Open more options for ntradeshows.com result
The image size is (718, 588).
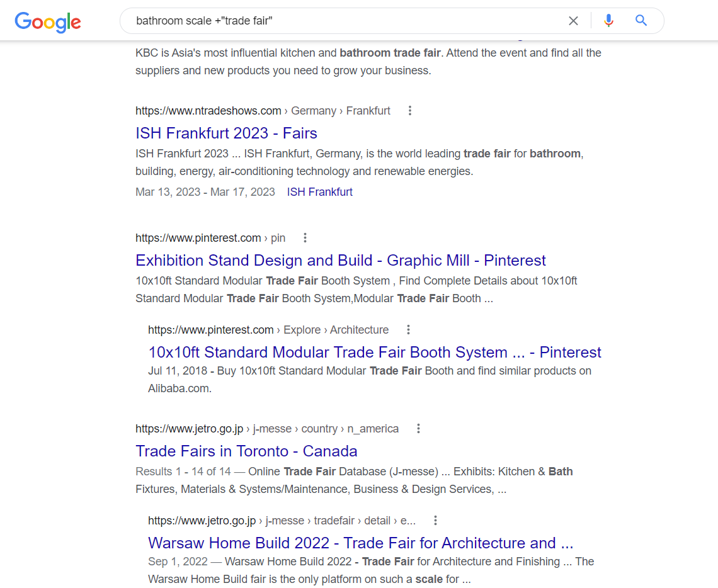click(410, 111)
